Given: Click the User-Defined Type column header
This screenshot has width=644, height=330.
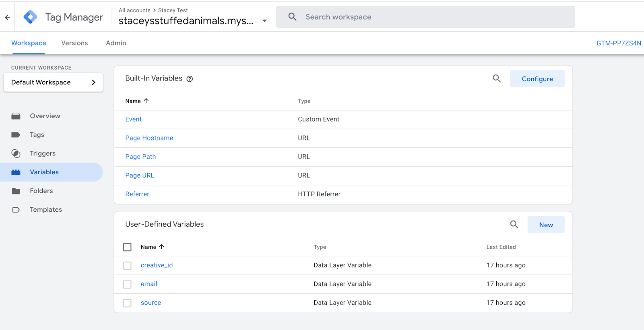Looking at the screenshot, I should pos(320,247).
